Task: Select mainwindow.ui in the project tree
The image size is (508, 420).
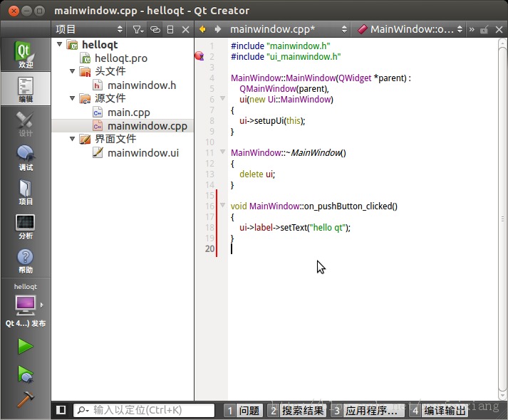Action: 143,153
